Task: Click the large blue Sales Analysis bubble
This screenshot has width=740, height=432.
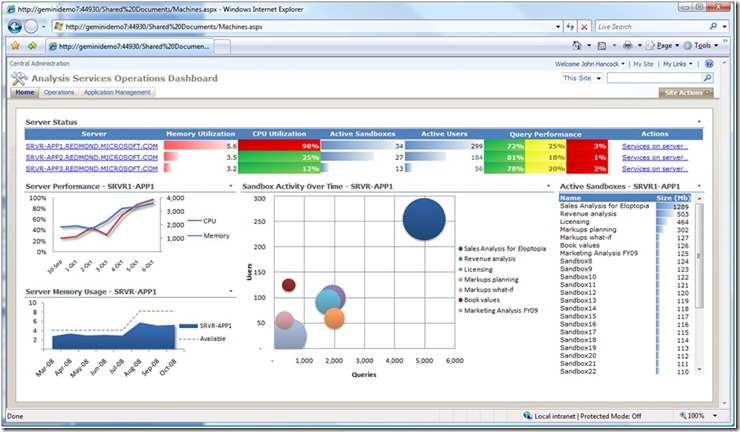Action: click(x=424, y=219)
